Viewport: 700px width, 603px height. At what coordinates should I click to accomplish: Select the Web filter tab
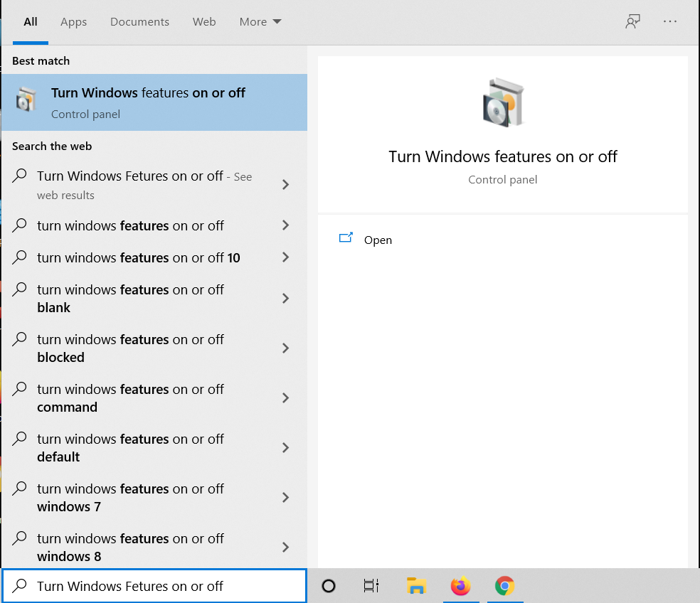click(x=204, y=22)
